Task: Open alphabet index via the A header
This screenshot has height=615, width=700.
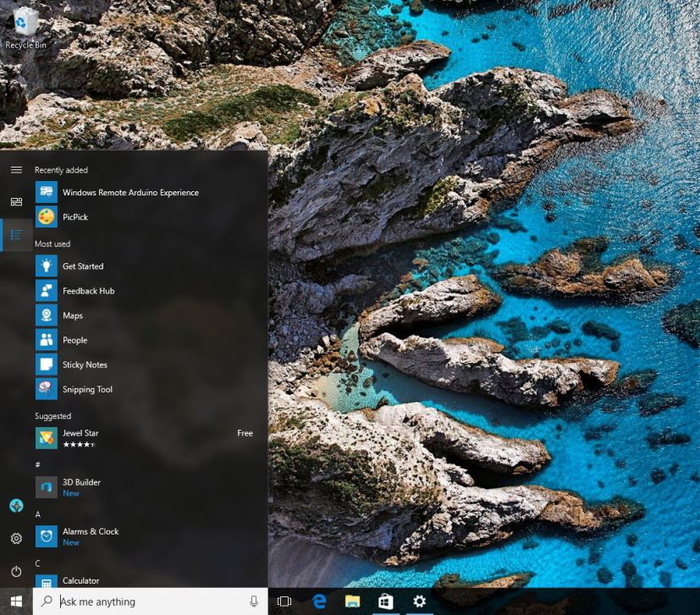Action: click(39, 515)
